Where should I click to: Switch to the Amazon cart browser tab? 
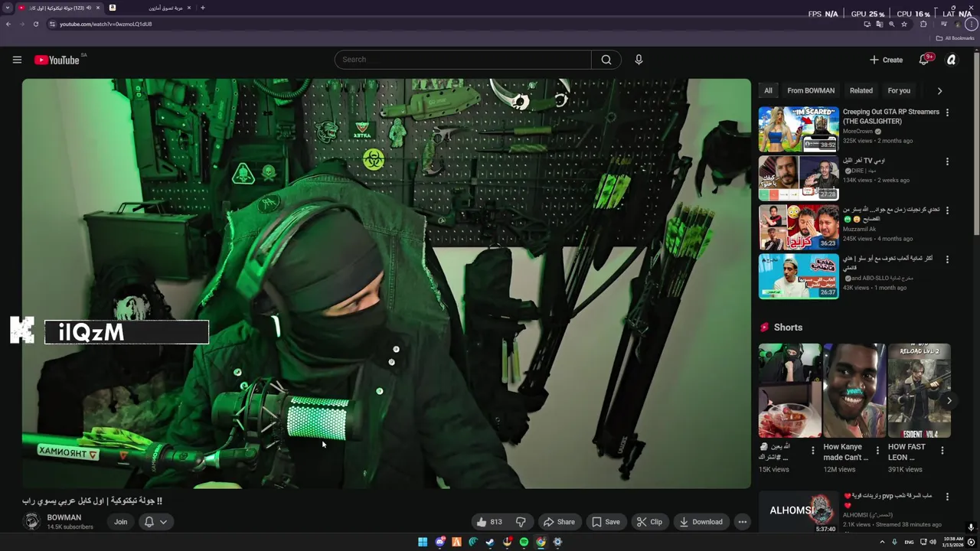point(149,8)
